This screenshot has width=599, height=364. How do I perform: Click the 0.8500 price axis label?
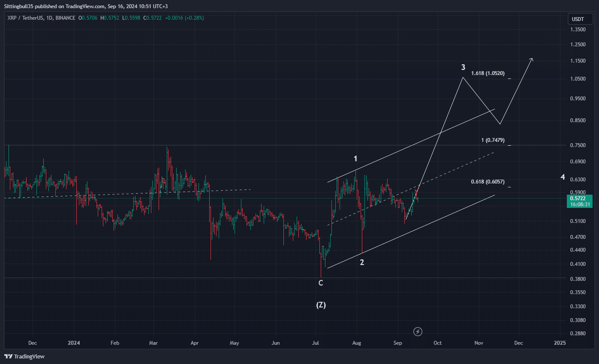coord(578,120)
